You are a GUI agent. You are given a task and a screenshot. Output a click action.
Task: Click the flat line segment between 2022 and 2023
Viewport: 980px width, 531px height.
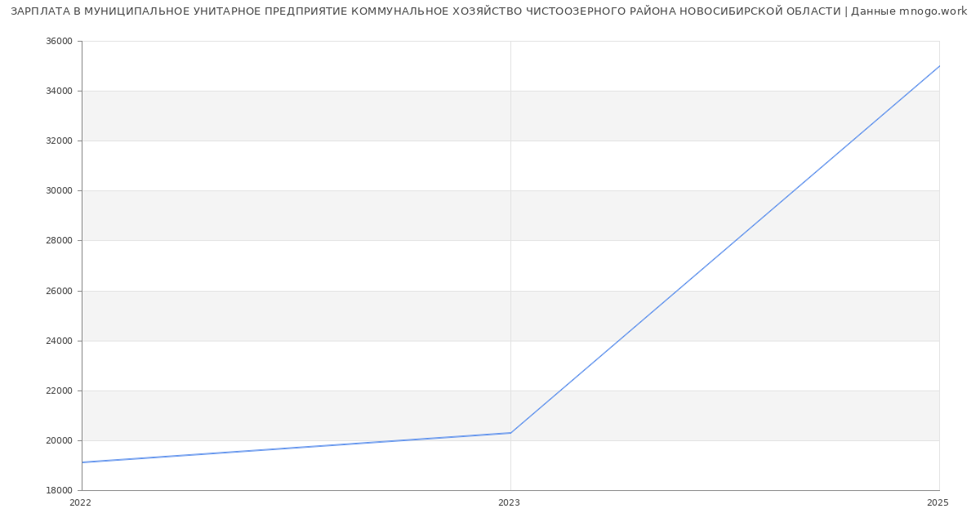(296, 448)
